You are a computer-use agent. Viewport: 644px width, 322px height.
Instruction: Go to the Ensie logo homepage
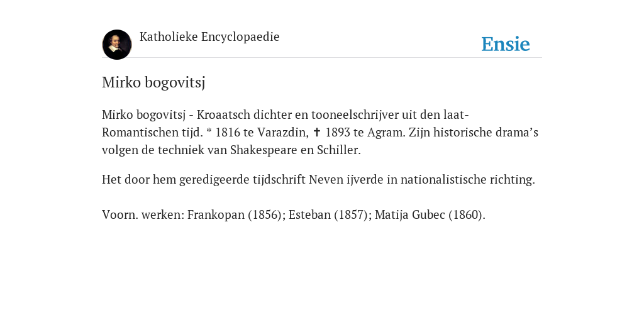(506, 44)
